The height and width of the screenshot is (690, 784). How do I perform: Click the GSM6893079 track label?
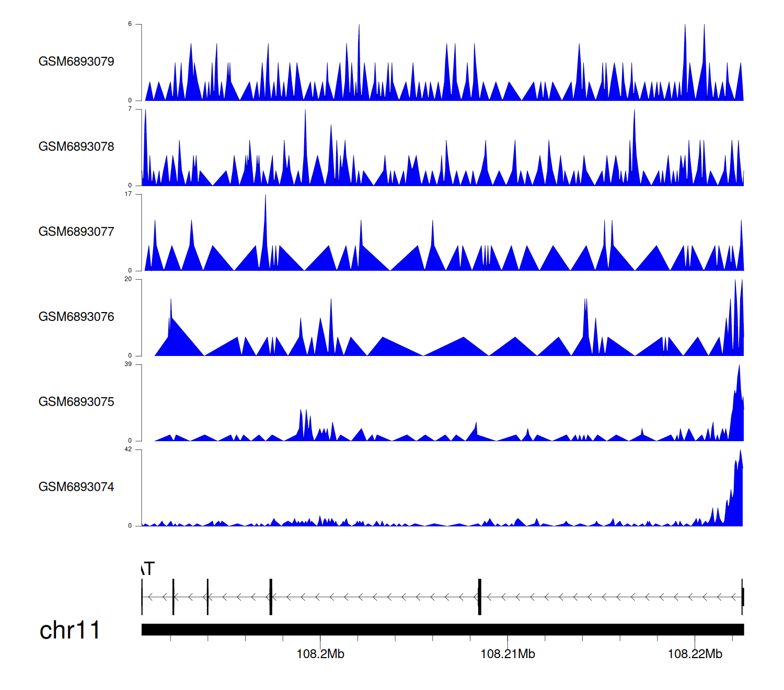click(x=76, y=62)
